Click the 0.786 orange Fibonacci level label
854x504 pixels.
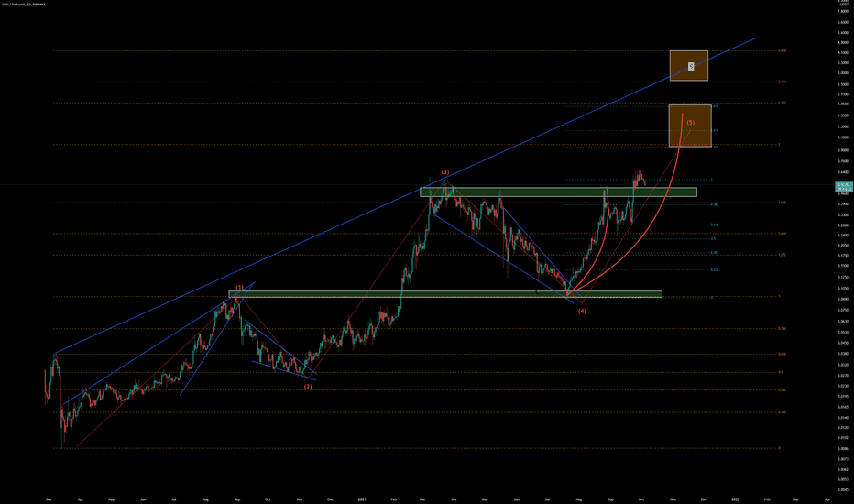(x=783, y=329)
